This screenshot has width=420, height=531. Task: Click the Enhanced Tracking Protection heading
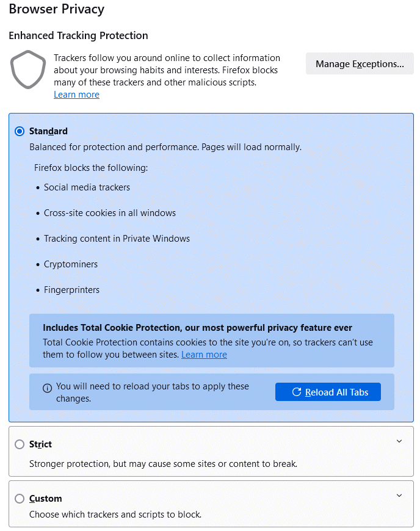click(x=78, y=35)
